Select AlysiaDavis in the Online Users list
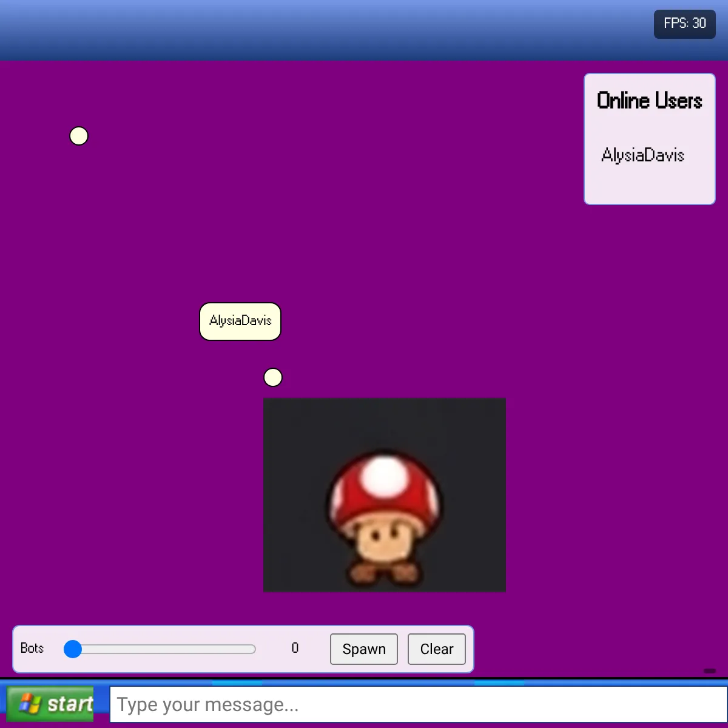This screenshot has height=728, width=728. [x=642, y=155]
